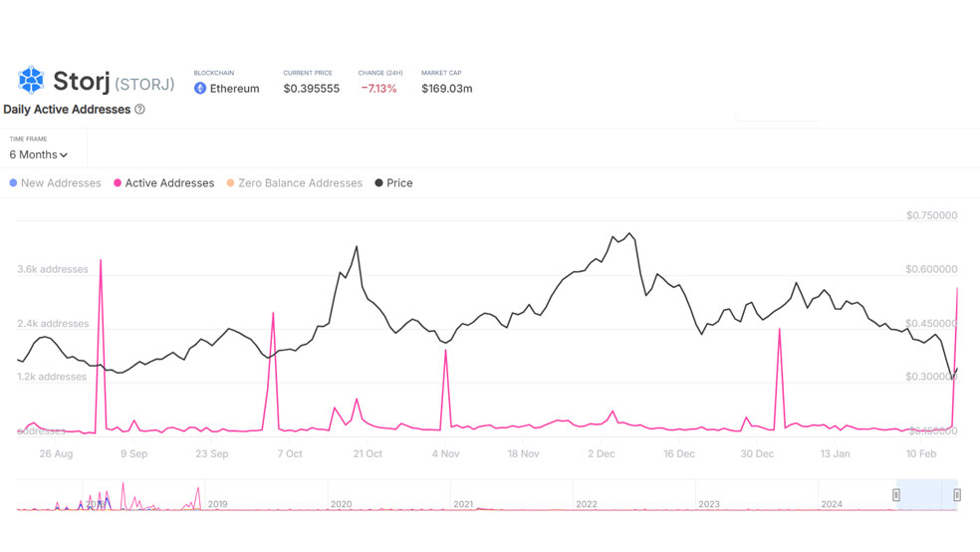Click the 30 Dec x-axis label
The width and height of the screenshot is (980, 552).
coord(757,453)
